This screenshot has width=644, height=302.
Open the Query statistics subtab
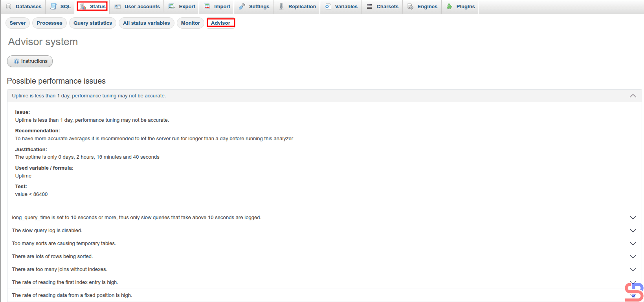click(x=93, y=23)
